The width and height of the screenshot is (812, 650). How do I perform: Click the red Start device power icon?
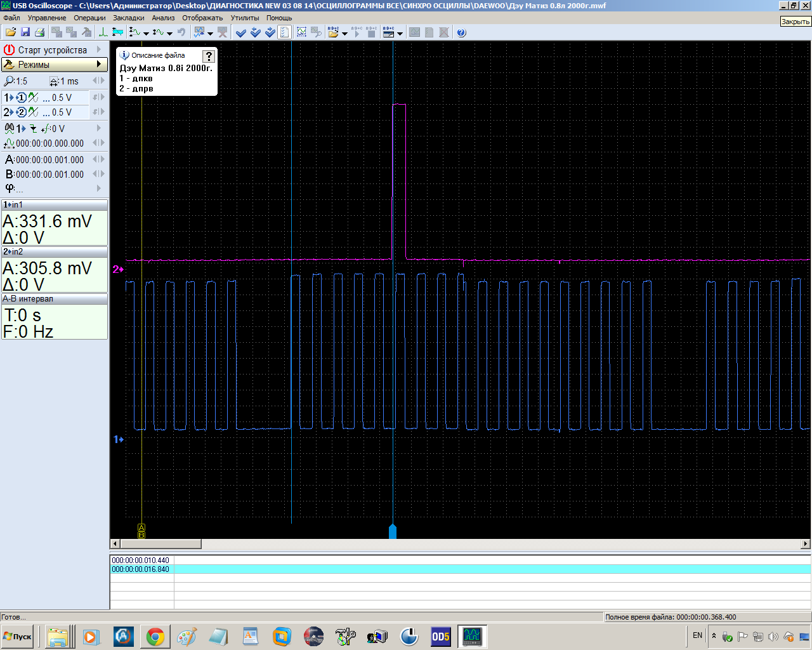click(9, 50)
